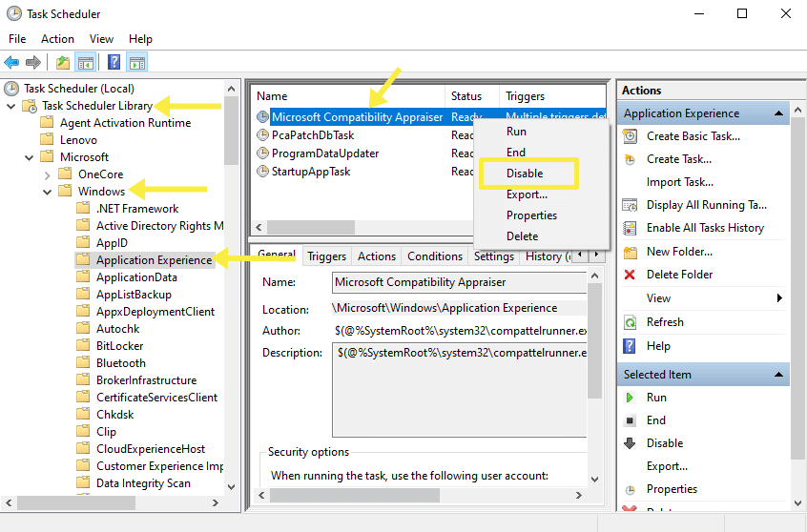Click the New Folder icon
The height and width of the screenshot is (532, 807).
pyautogui.click(x=630, y=252)
